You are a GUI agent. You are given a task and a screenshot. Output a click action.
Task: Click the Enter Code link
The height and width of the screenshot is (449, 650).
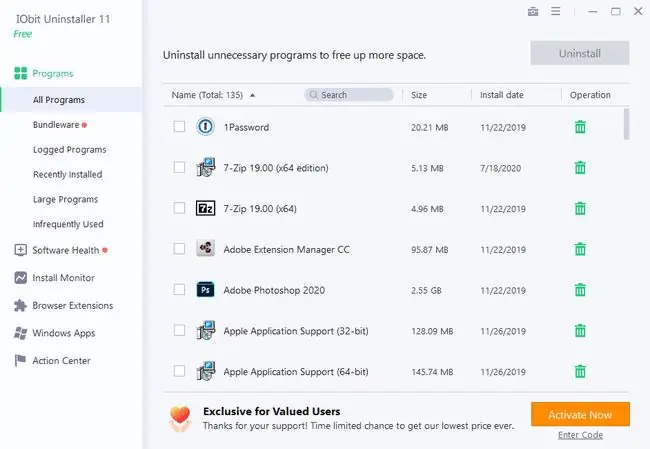[580, 435]
